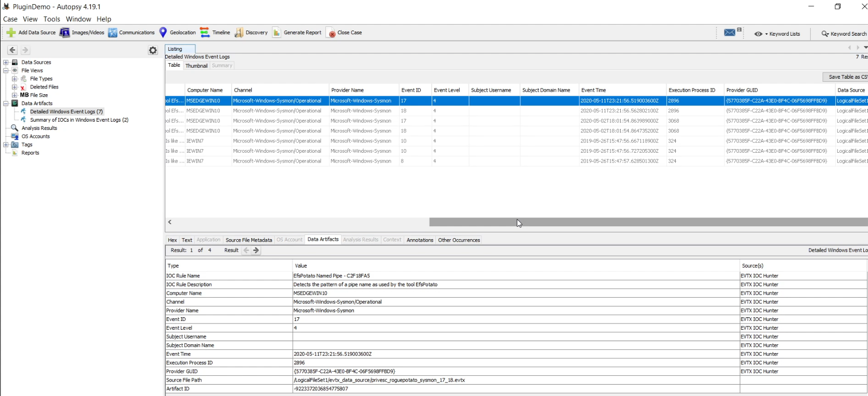Select Reports in the tree
The width and height of the screenshot is (868, 396).
pos(30,153)
